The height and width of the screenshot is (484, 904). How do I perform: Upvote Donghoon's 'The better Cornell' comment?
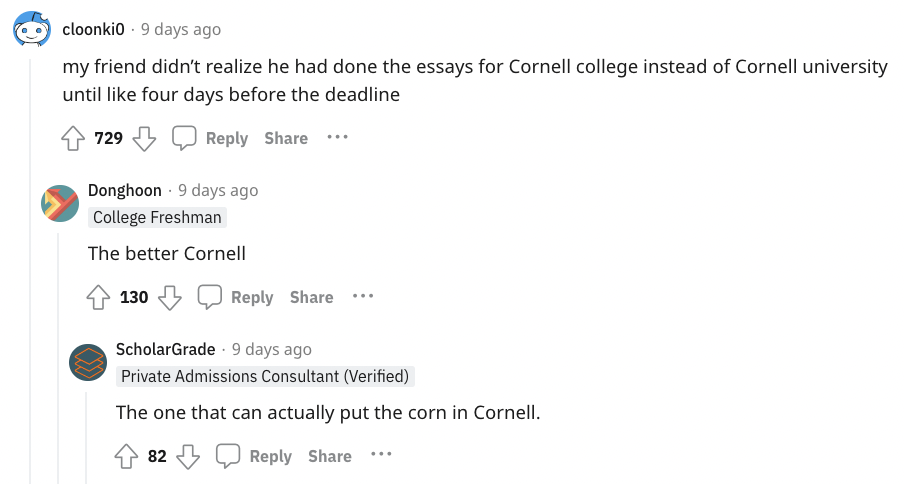click(98, 297)
